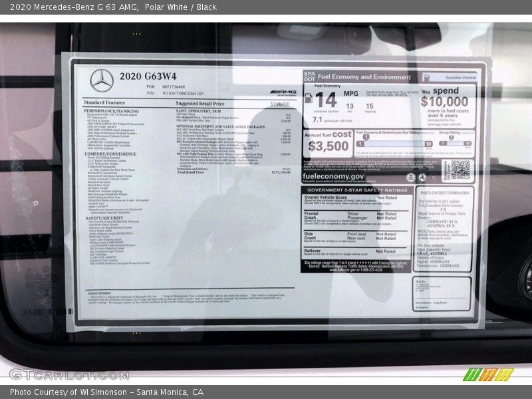This screenshot has height=399, width=532.
Task: Open the smartphone QR code
Action: (x=460, y=170)
